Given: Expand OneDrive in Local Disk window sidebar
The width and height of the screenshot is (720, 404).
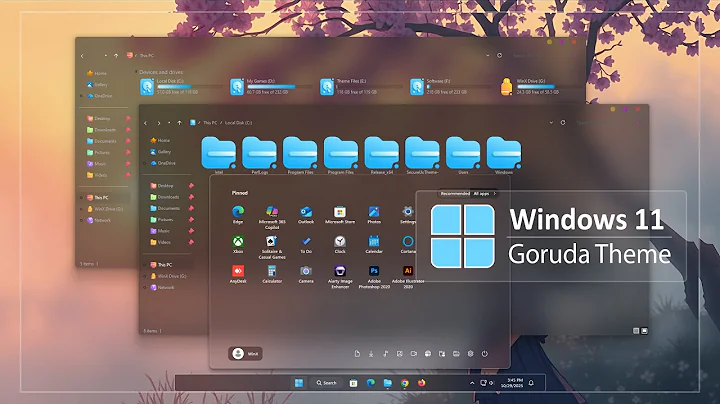Looking at the screenshot, I should point(145,163).
